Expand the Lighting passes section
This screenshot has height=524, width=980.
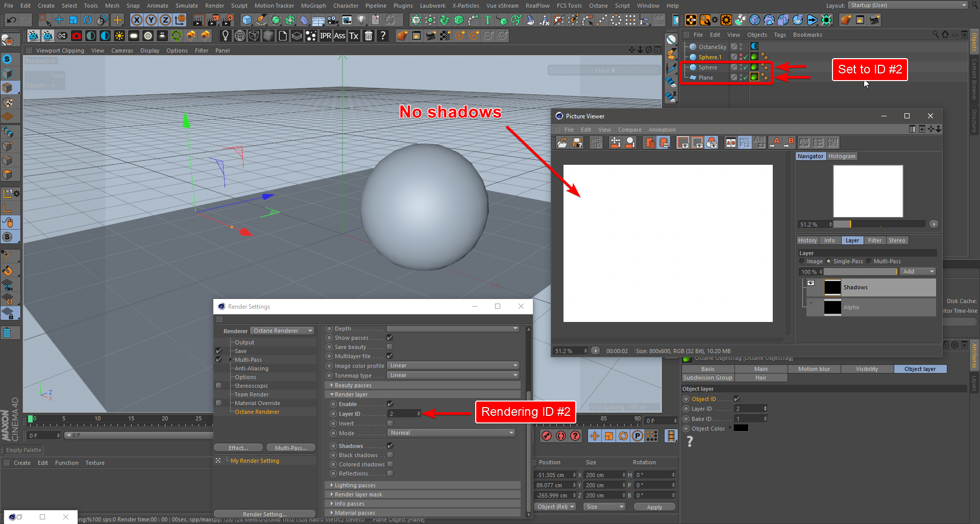423,485
